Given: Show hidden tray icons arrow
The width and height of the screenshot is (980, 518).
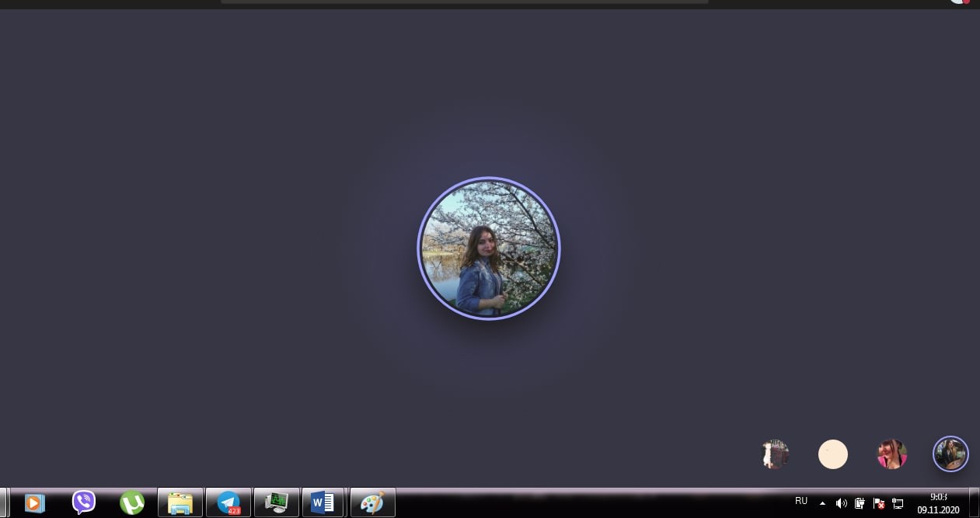Looking at the screenshot, I should (x=822, y=503).
